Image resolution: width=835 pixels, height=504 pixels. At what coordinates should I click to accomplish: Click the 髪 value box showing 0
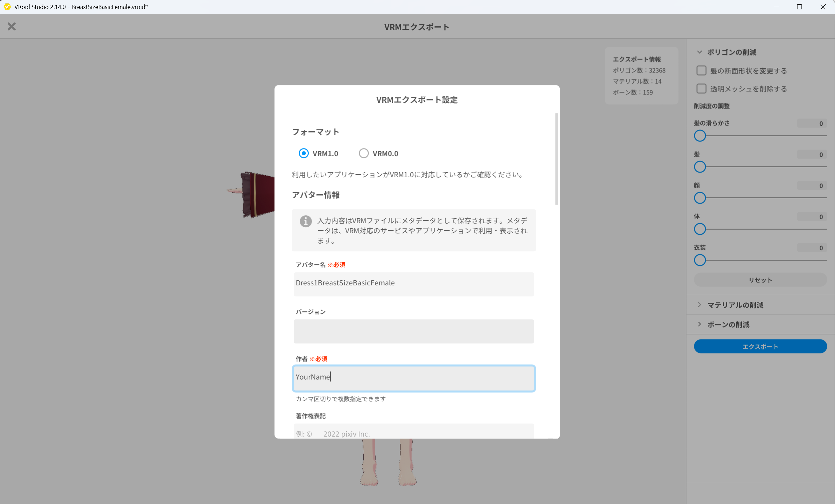[812, 155]
